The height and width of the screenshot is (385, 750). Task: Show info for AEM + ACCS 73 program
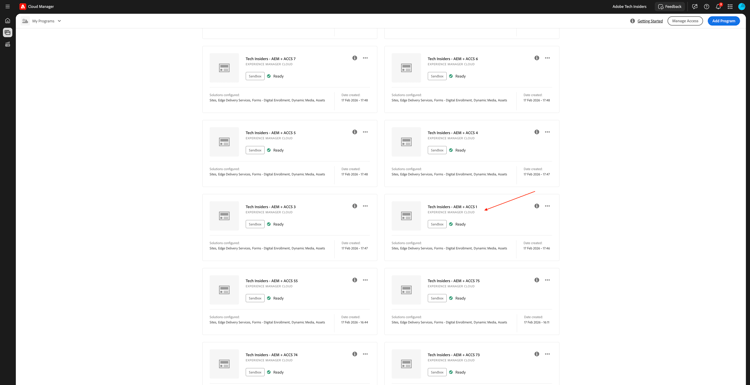537,354
